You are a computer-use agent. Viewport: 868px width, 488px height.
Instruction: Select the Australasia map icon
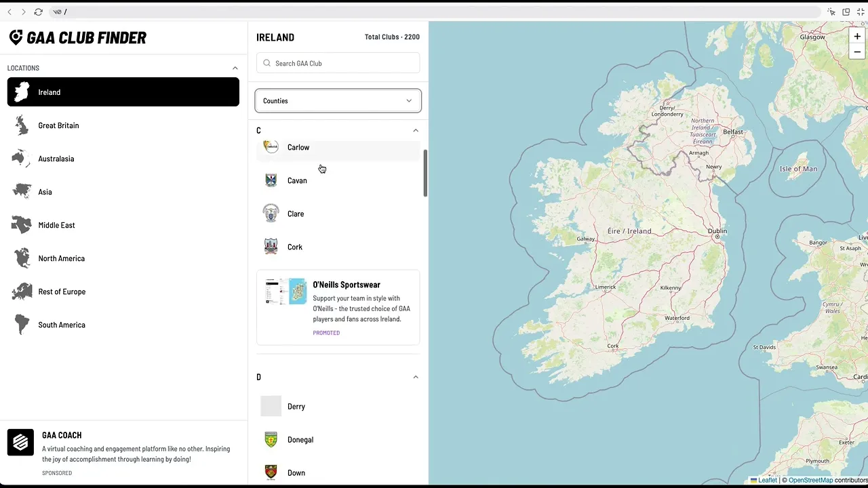click(22, 159)
